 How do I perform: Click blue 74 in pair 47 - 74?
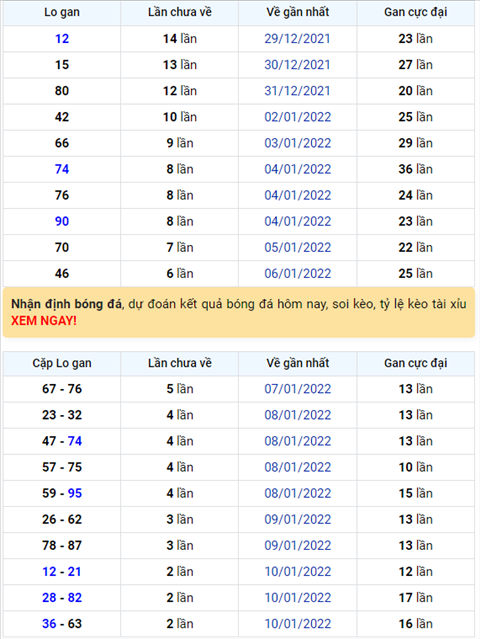pos(75,441)
